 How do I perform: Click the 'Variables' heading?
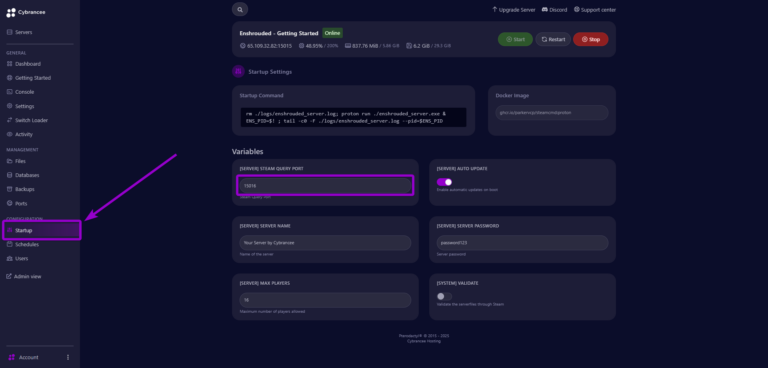pos(247,152)
